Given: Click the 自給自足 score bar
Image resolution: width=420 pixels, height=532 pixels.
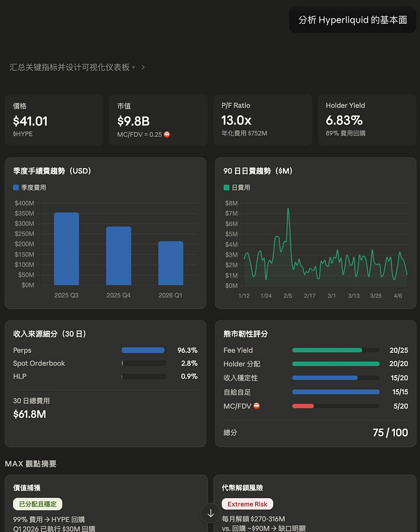Looking at the screenshot, I should pos(336,392).
